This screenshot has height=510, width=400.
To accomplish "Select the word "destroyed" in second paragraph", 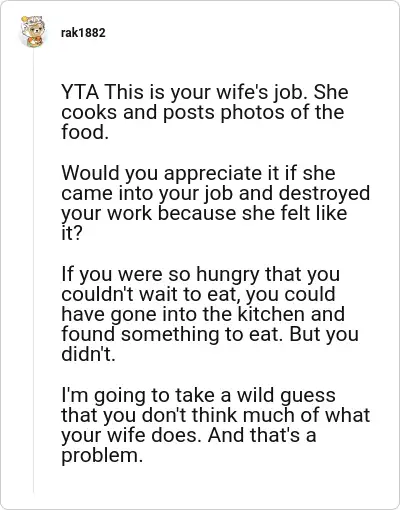I will point(324,193).
